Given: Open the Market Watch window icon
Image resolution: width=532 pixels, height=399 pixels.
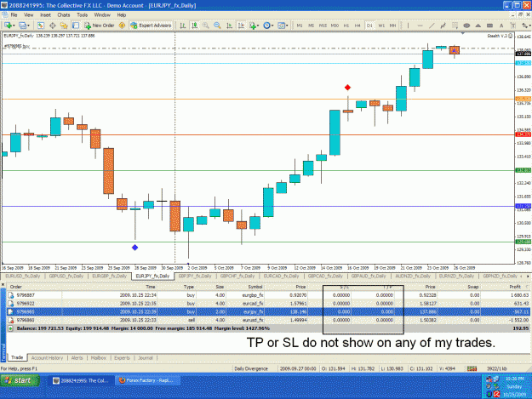Looking at the screenshot, I should click(41, 26).
